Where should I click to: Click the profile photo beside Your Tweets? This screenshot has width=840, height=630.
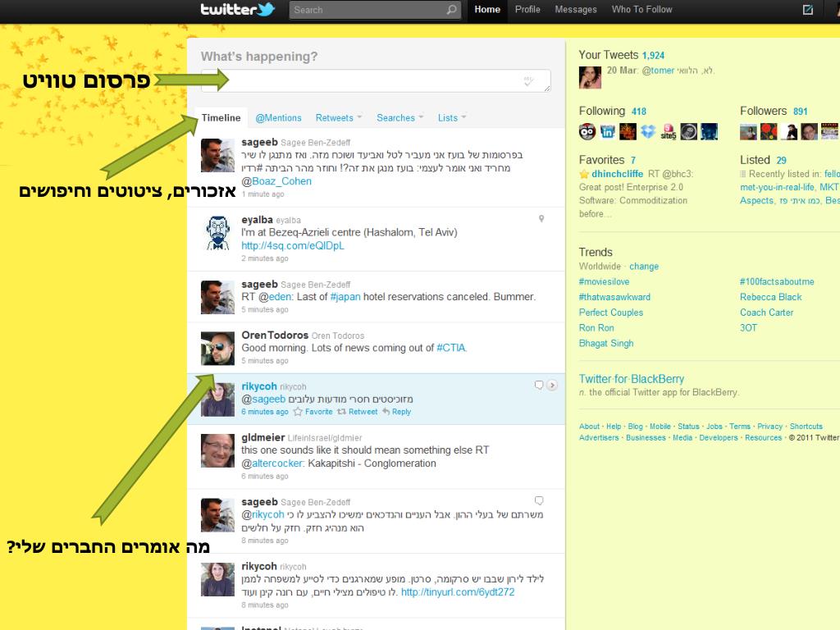(590, 77)
